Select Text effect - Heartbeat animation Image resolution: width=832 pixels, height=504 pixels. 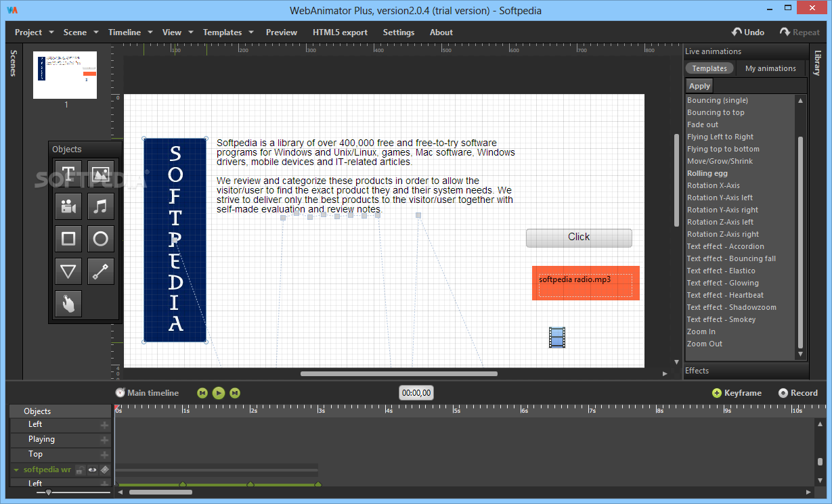click(x=725, y=295)
